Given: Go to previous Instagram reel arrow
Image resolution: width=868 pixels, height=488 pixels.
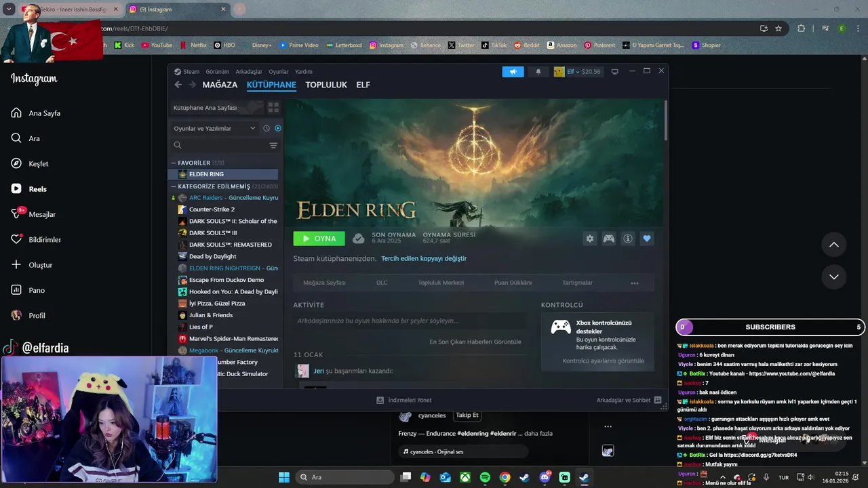Looking at the screenshot, I should tap(834, 245).
